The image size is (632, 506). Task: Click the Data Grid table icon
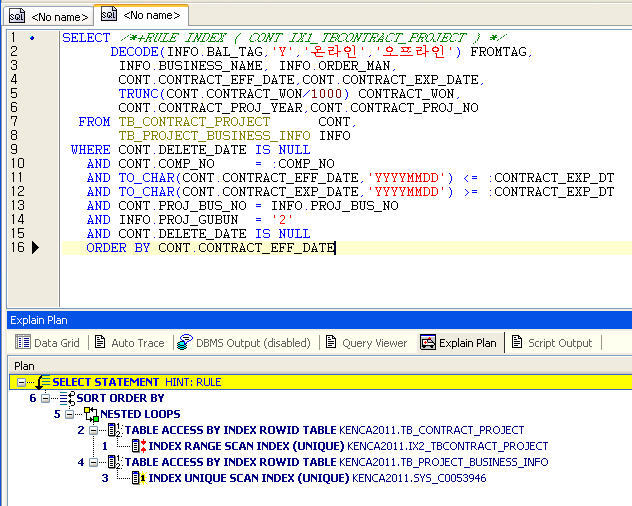[23, 342]
